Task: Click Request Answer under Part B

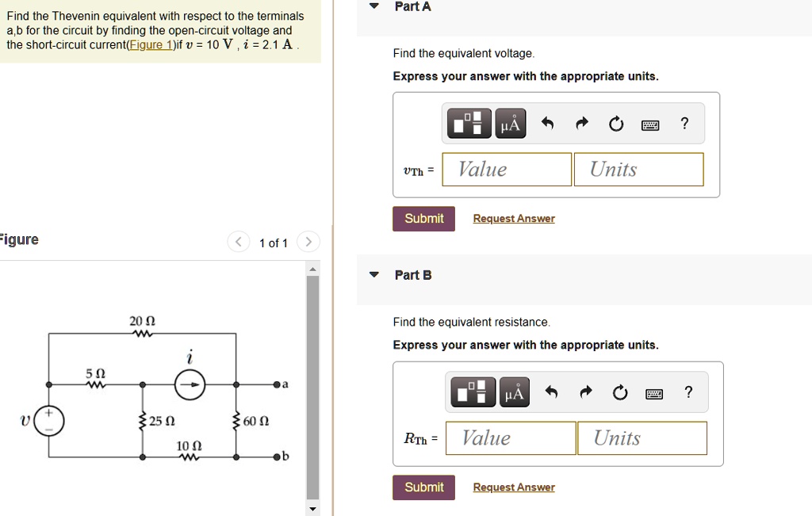Action: point(513,487)
